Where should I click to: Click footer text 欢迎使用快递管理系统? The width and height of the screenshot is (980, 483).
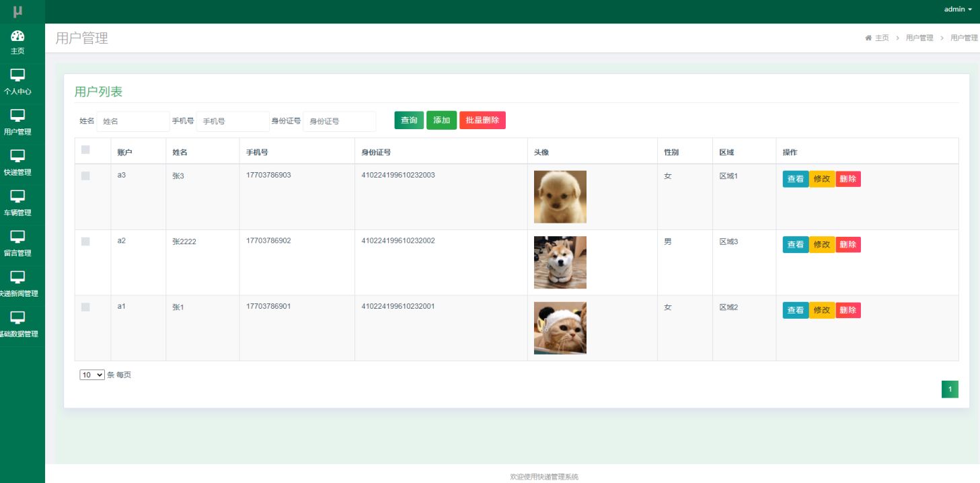[544, 476]
